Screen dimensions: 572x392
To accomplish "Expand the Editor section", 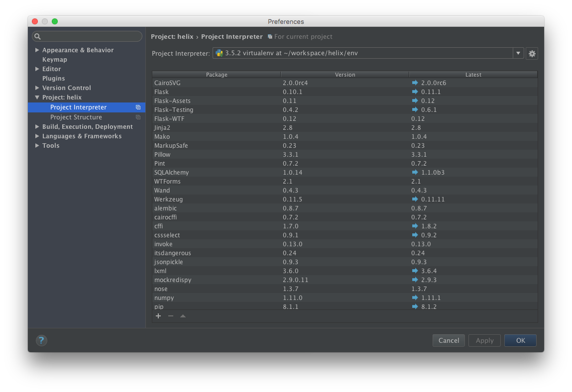I will pos(37,69).
